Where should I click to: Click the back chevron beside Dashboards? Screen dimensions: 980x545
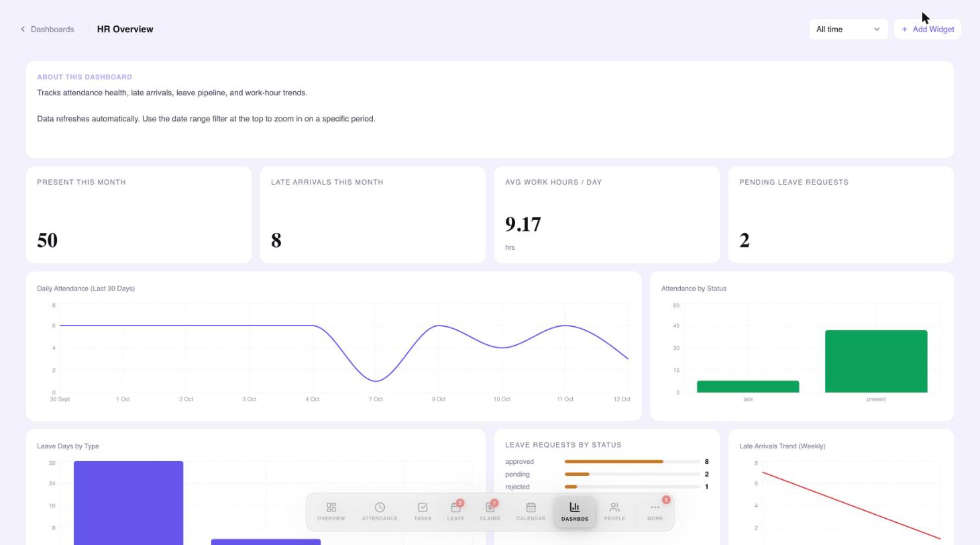tap(23, 29)
